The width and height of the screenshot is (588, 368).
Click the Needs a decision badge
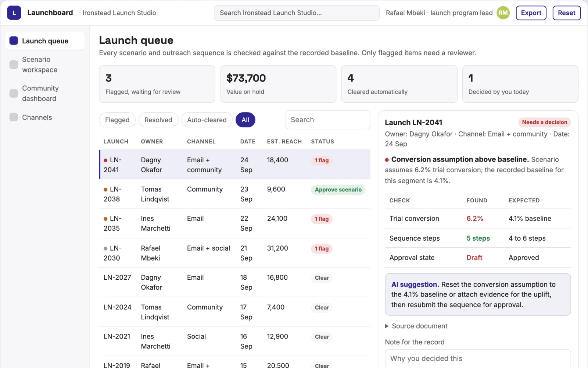(545, 122)
